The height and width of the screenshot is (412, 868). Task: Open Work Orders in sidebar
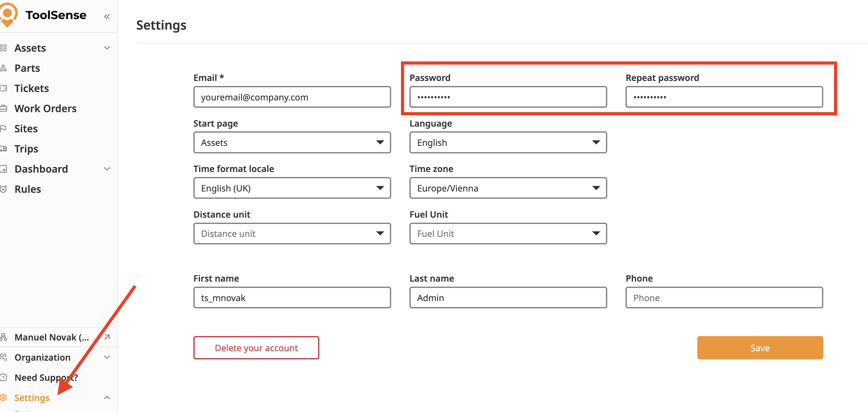45,108
